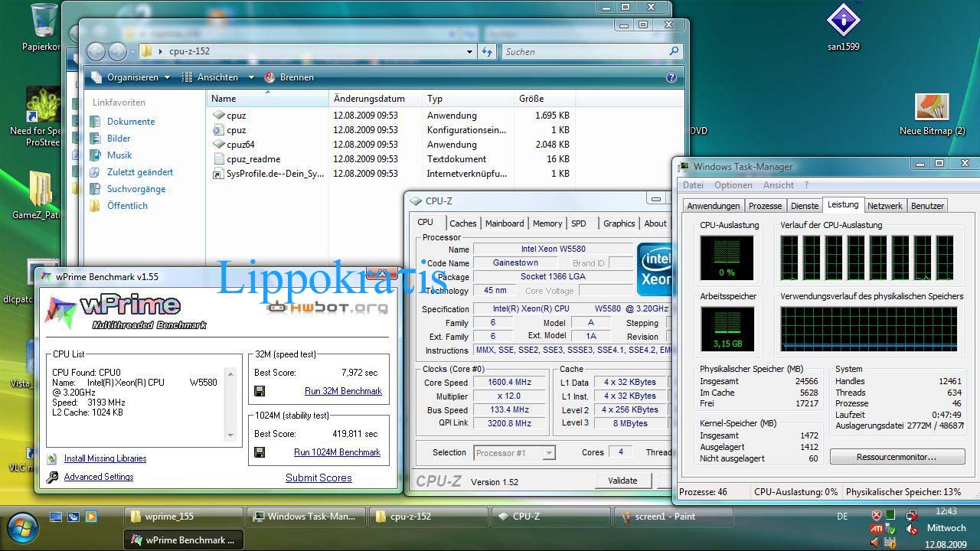This screenshot has width=980, height=551.
Task: Click the Submit Scores link in wPrime
Action: pyautogui.click(x=318, y=478)
